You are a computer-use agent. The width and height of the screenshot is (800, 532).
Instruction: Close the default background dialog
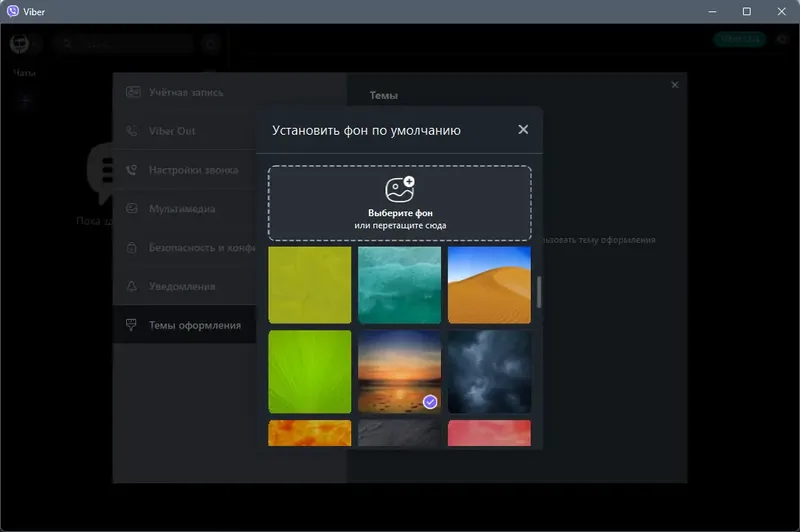[523, 130]
